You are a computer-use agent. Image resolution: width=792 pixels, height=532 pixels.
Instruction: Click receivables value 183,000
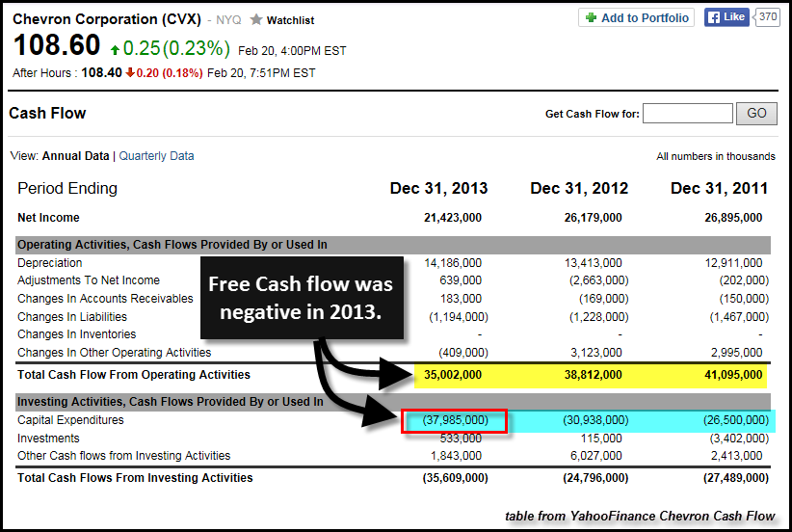(461, 299)
